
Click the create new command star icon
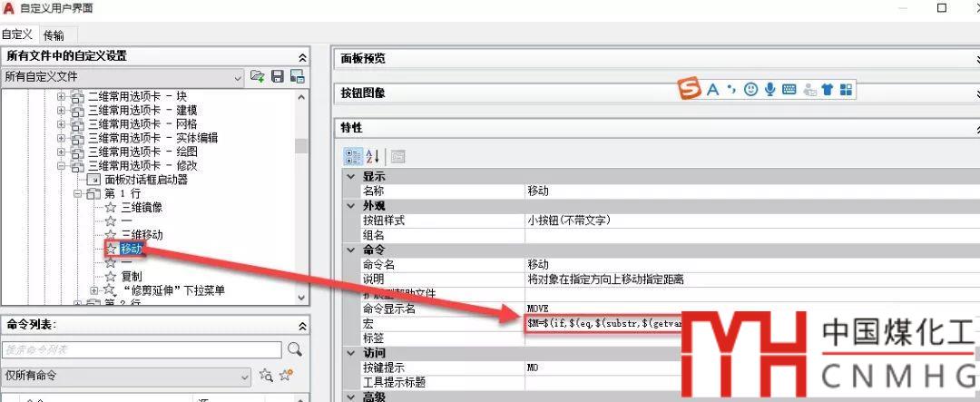[x=286, y=376]
